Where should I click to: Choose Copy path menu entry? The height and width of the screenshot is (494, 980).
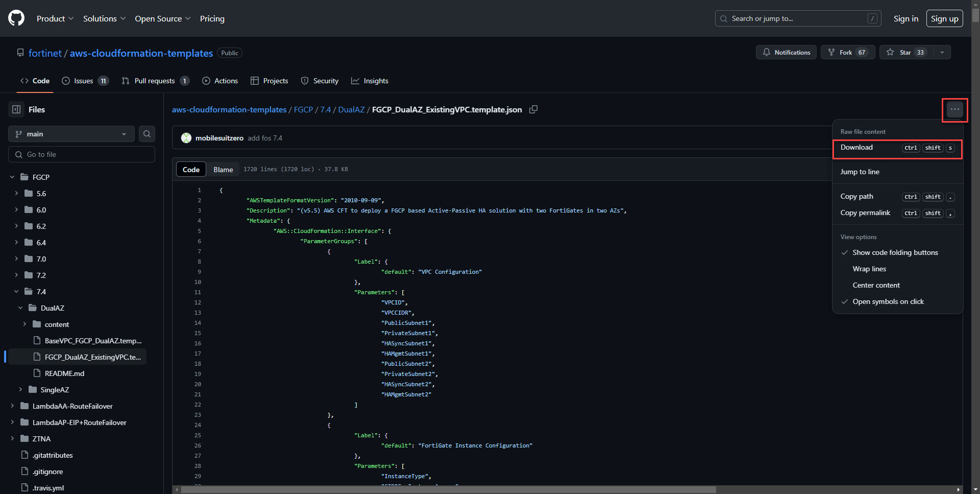click(x=897, y=197)
